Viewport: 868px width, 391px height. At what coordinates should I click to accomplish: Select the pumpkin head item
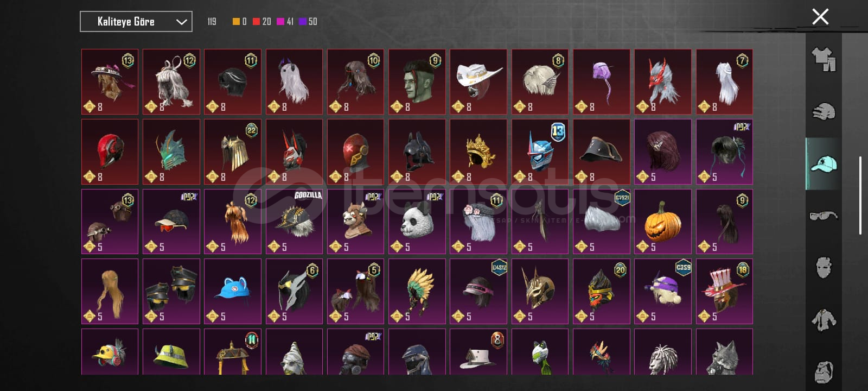[x=663, y=222]
